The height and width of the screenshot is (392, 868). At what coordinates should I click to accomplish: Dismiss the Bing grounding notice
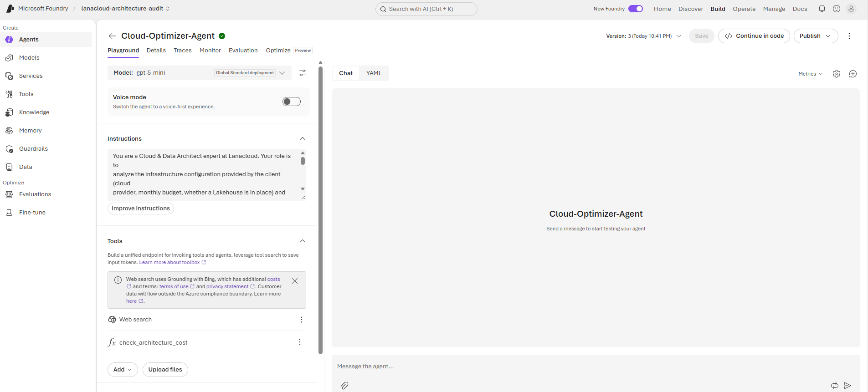pos(295,281)
